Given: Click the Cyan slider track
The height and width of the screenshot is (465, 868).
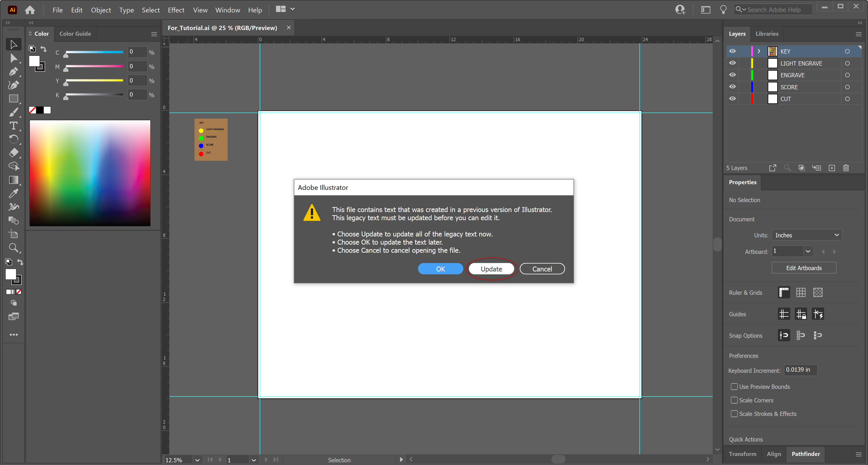Looking at the screenshot, I should (x=95, y=52).
